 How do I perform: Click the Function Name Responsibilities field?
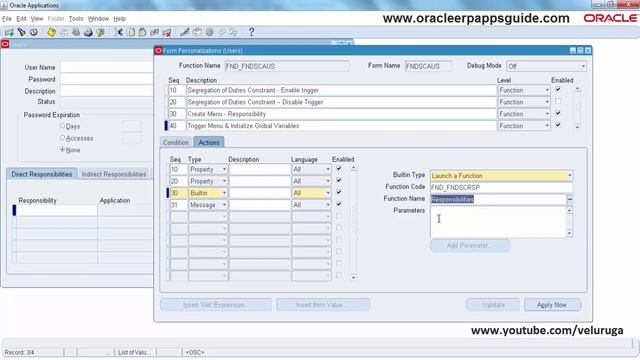(498, 199)
